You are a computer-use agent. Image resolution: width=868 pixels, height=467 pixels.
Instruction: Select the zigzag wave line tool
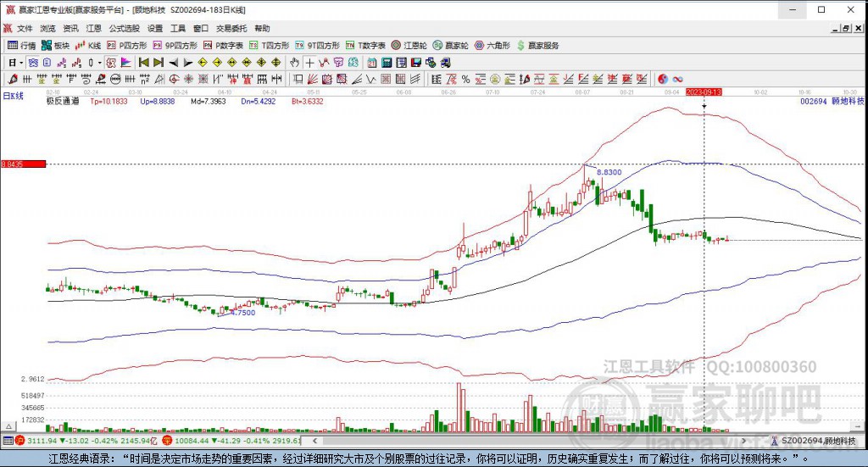coord(324,63)
